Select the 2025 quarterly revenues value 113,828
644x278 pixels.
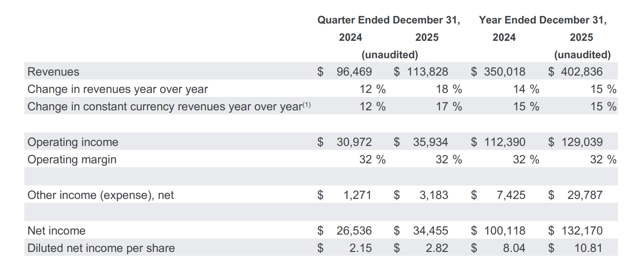coord(427,72)
